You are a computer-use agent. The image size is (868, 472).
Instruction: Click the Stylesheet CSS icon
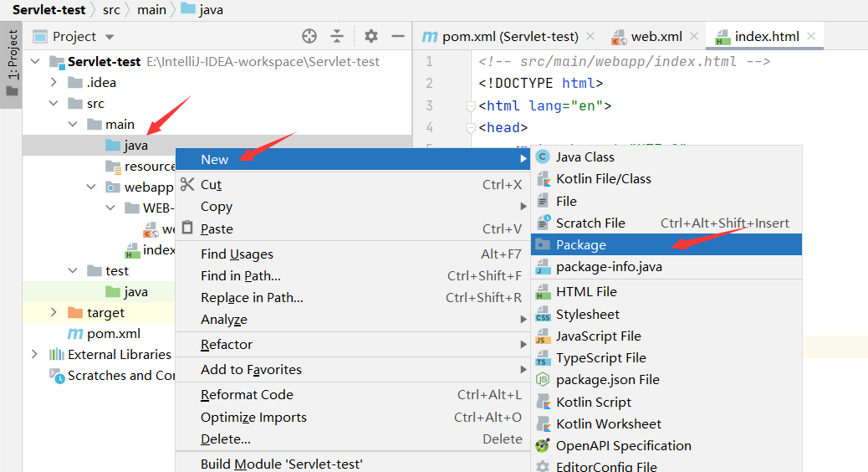coord(543,314)
